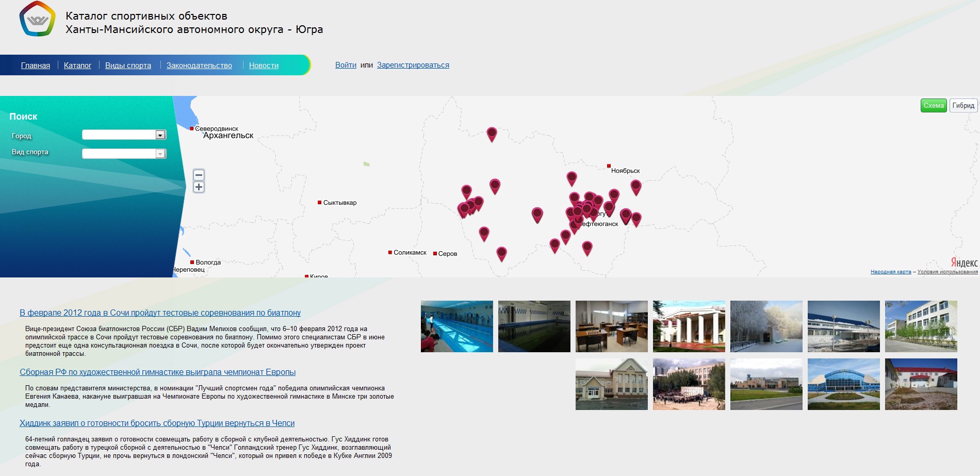Switch map to Схема view

click(x=933, y=105)
